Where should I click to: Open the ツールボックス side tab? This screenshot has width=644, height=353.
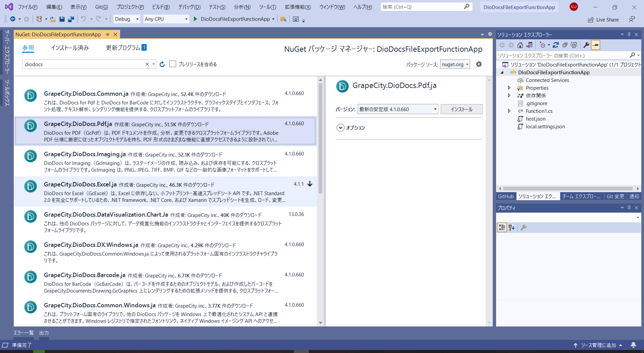click(7, 93)
